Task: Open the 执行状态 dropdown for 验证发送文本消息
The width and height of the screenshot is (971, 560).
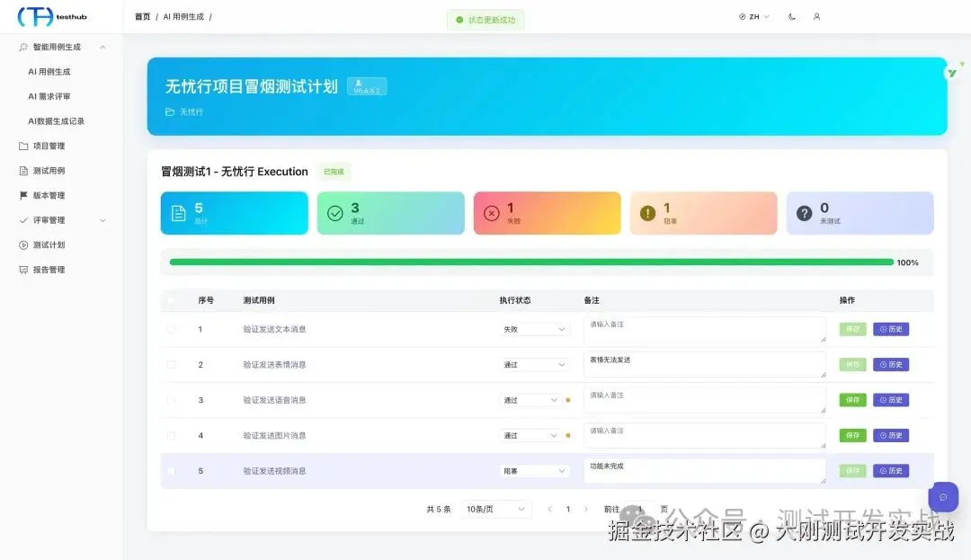Action: [x=534, y=329]
